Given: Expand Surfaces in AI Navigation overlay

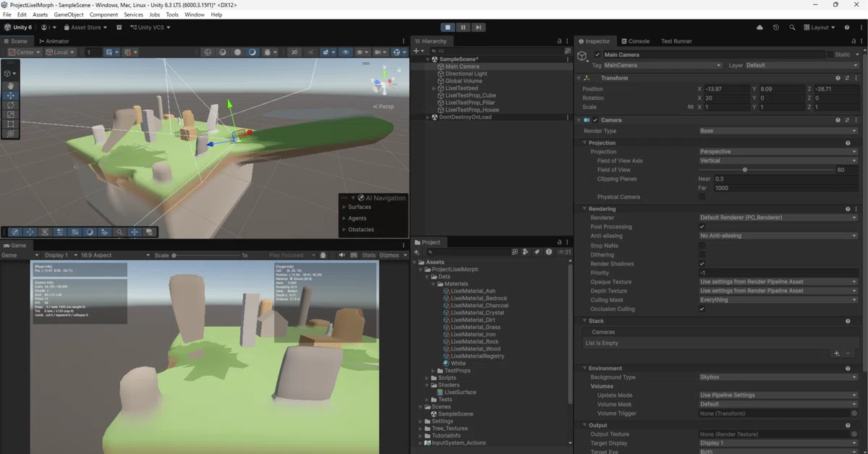Looking at the screenshot, I should coord(344,207).
